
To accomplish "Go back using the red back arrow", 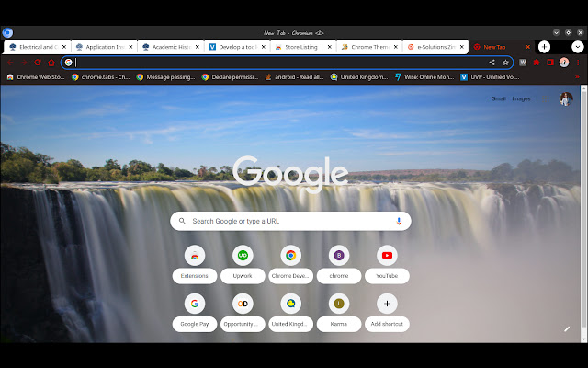I will tap(10, 63).
